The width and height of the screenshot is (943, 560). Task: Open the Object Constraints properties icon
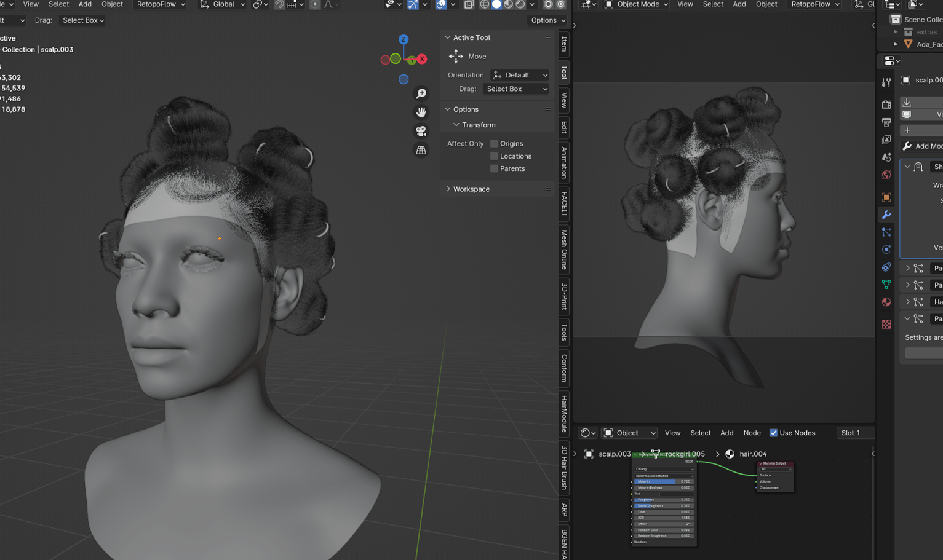pos(886,267)
